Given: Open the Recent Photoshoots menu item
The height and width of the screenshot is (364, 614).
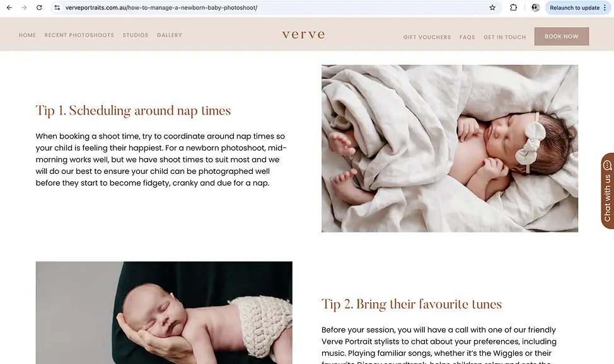Looking at the screenshot, I should click(x=79, y=35).
